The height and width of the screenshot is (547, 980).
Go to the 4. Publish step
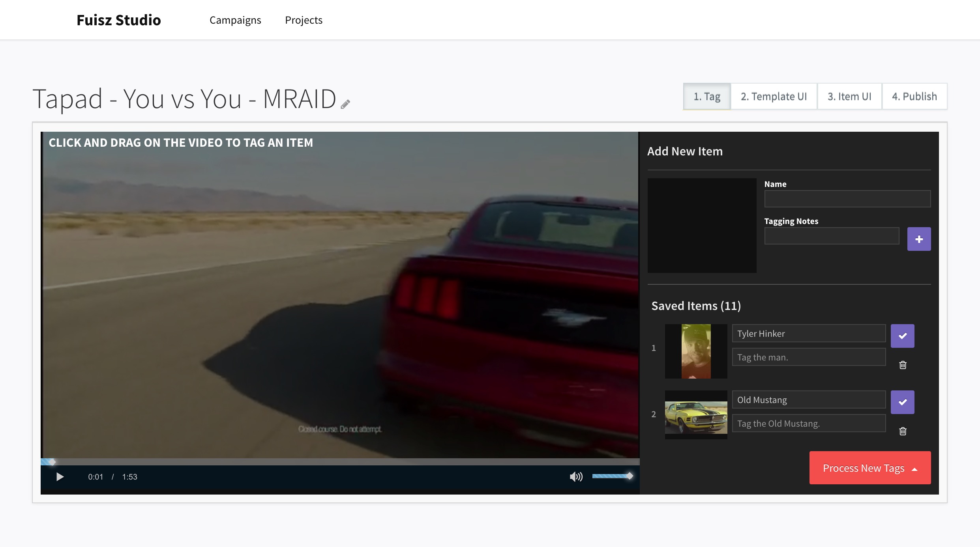(914, 97)
